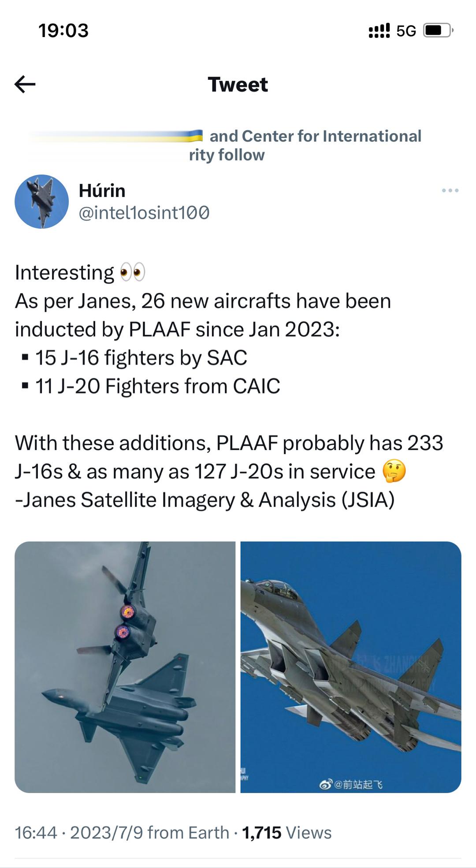Tap the 16:44 · 2023/7/9 timestamp
The height and width of the screenshot is (868, 476).
point(79,833)
